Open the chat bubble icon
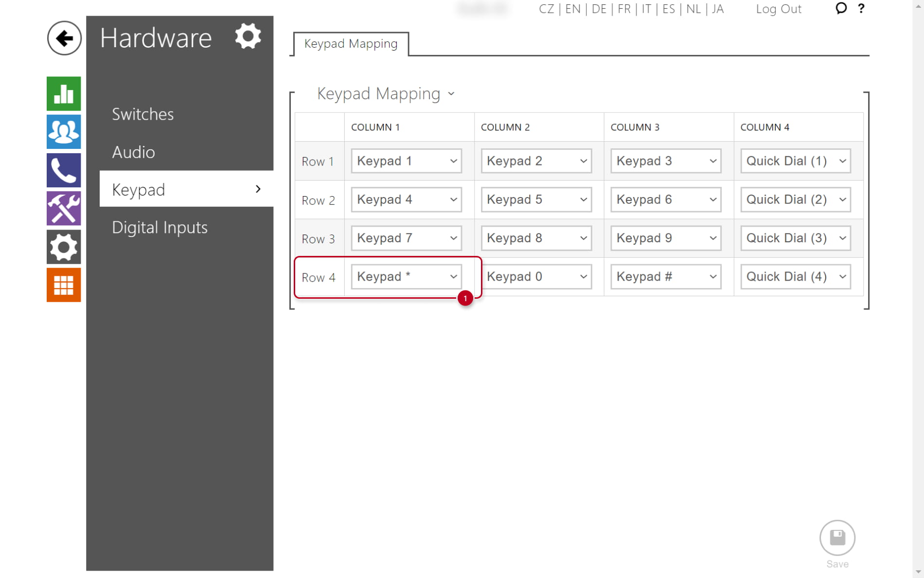The height and width of the screenshot is (578, 924). click(x=841, y=8)
